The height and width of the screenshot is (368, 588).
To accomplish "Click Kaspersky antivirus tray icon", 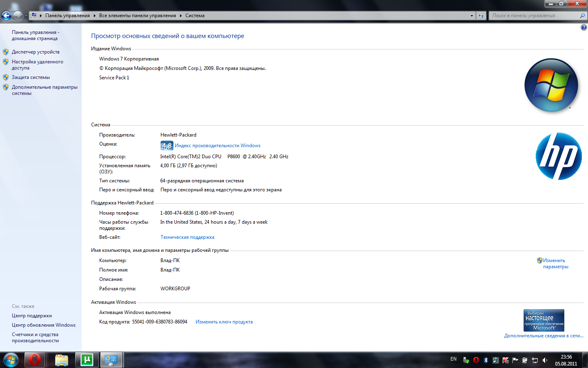I will tap(506, 360).
